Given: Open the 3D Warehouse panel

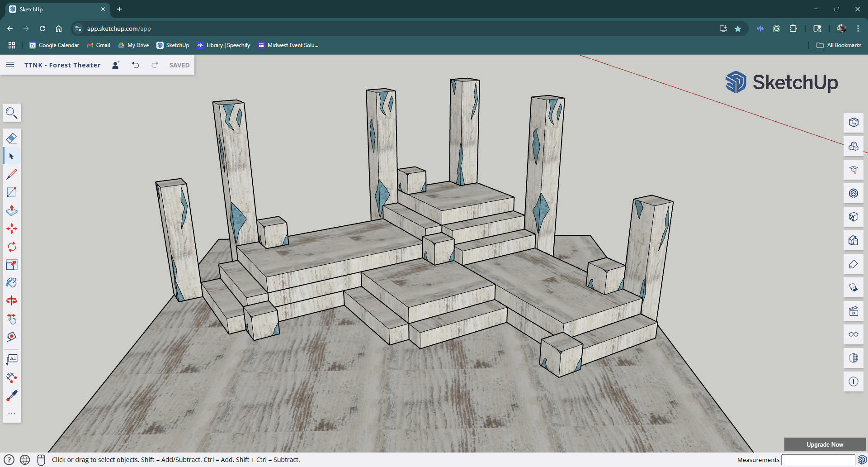Looking at the screenshot, I should click(x=854, y=193).
